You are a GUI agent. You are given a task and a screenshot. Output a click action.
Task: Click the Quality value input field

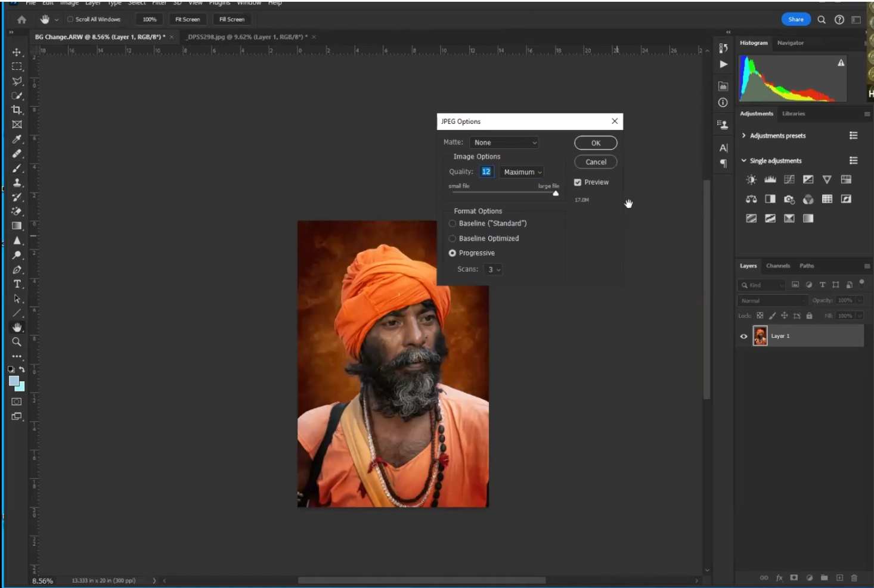[x=486, y=172]
